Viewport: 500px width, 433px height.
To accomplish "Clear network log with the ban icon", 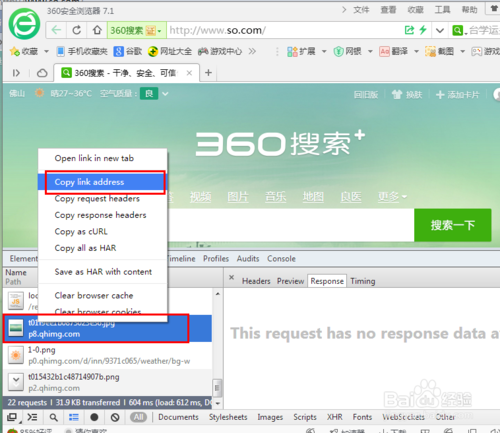I will click(115, 417).
